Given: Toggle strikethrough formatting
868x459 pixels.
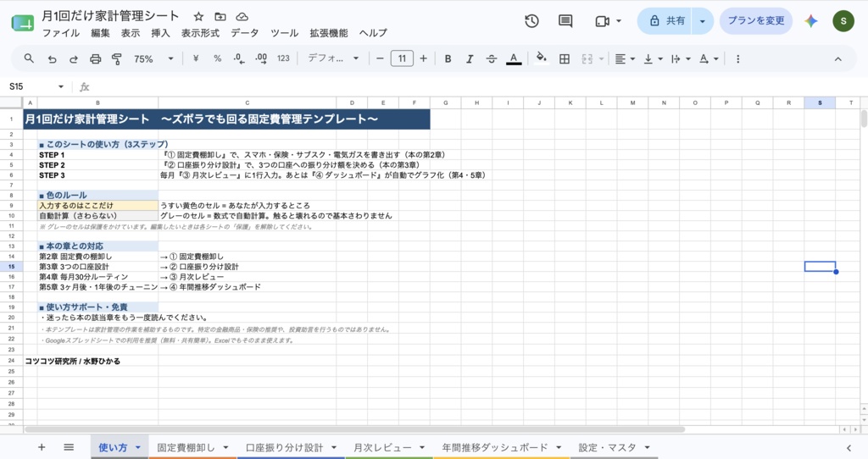Looking at the screenshot, I should [492, 58].
